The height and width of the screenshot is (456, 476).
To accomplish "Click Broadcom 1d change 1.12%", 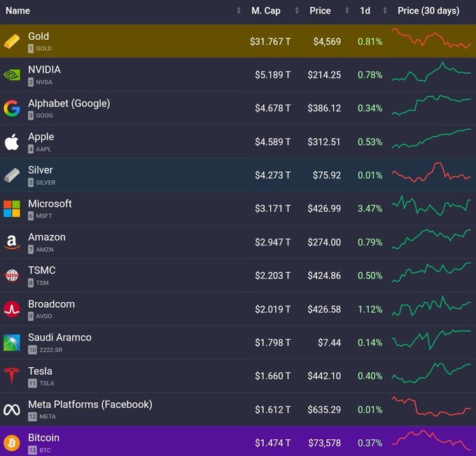I will 370,309.
